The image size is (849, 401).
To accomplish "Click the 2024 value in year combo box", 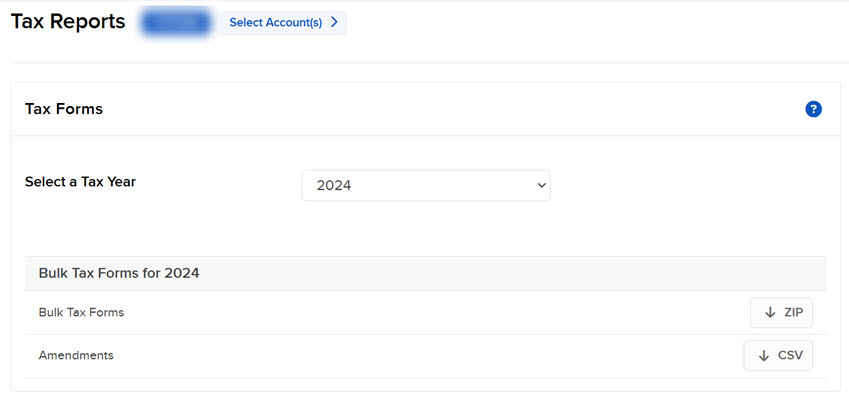I will click(x=334, y=185).
